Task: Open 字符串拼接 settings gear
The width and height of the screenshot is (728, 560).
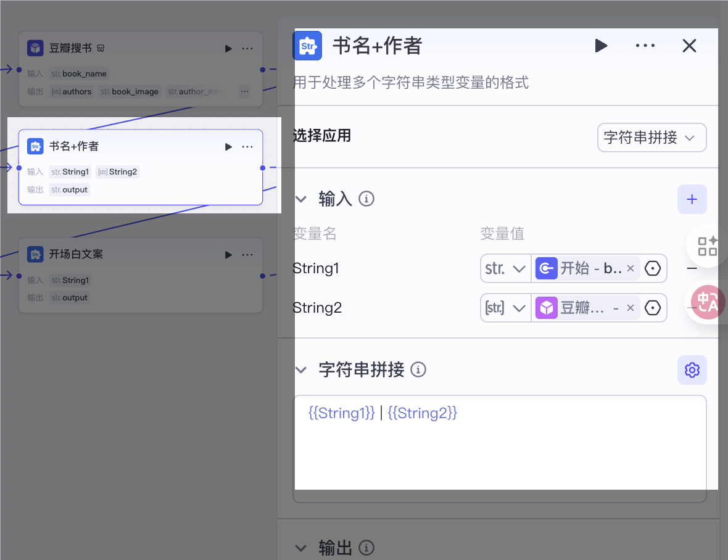Action: (x=692, y=370)
